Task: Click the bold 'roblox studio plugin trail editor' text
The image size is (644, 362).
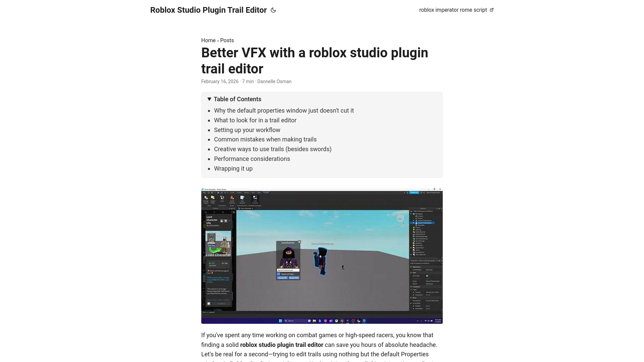Action: coord(282,345)
